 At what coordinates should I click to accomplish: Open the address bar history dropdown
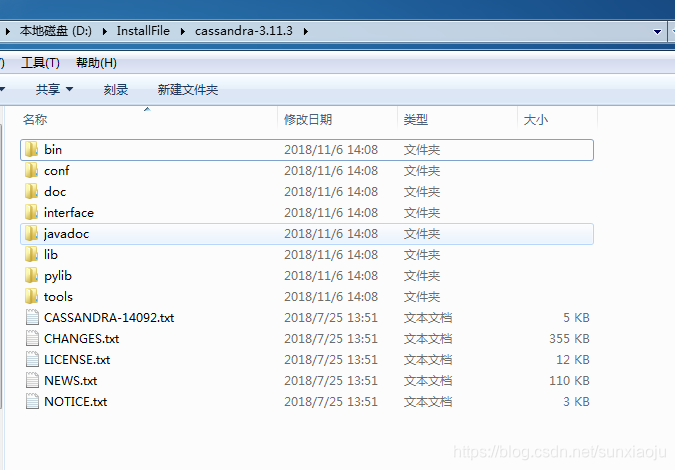[x=657, y=31]
